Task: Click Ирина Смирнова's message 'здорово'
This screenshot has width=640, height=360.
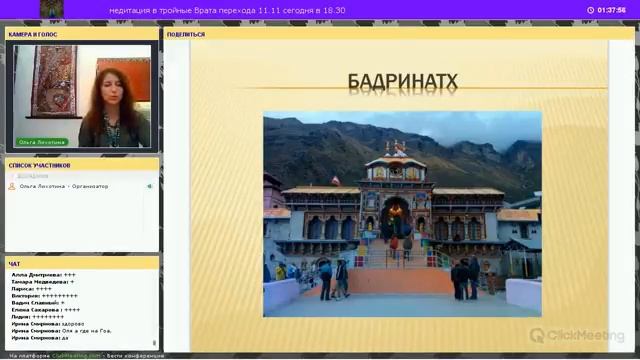Action: point(48,324)
